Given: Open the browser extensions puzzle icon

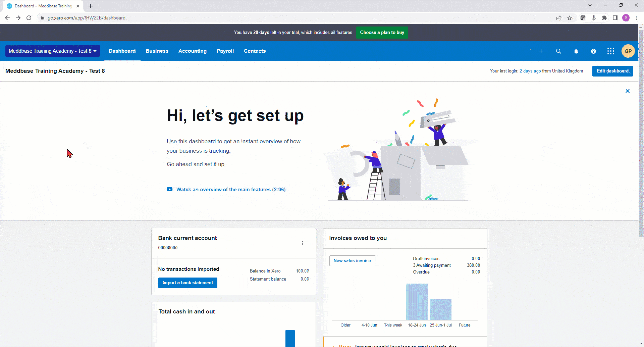Looking at the screenshot, I should pos(604,18).
